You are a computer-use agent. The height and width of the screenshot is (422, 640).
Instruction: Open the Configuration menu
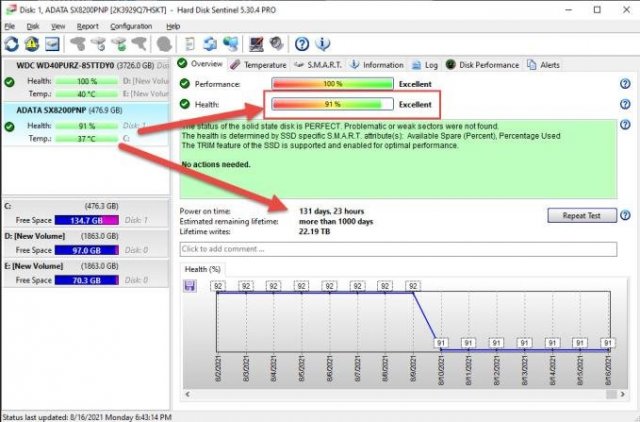click(x=131, y=26)
